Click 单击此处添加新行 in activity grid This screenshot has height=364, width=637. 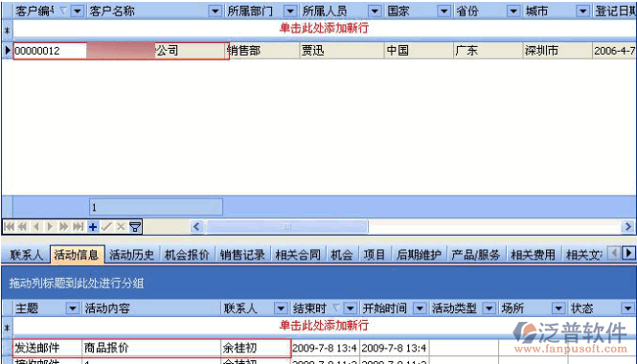click(x=324, y=326)
